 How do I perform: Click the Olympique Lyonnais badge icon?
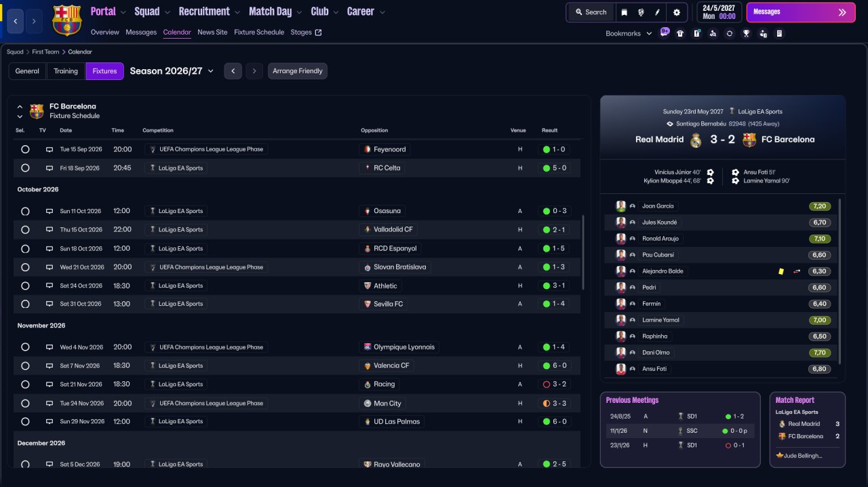pyautogui.click(x=367, y=347)
